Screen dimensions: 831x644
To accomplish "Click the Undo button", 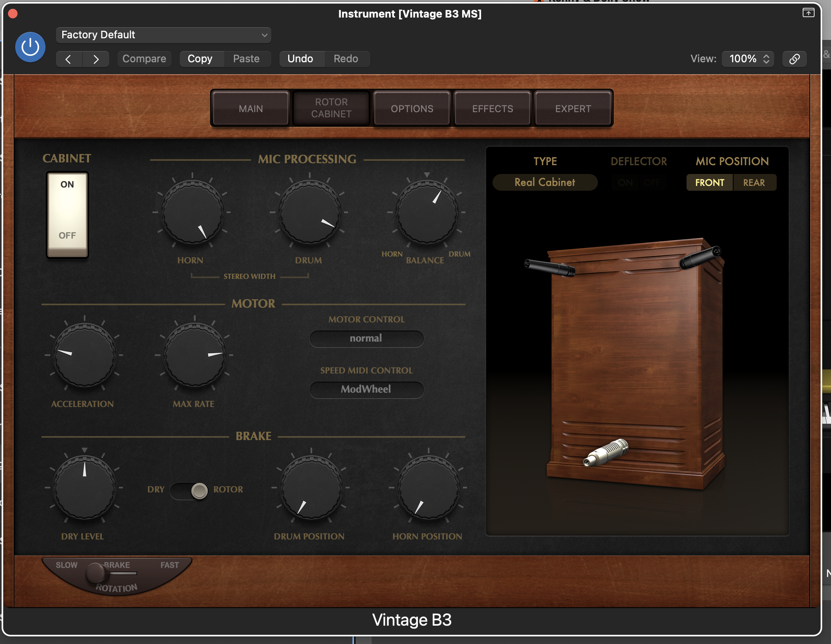I will point(300,59).
